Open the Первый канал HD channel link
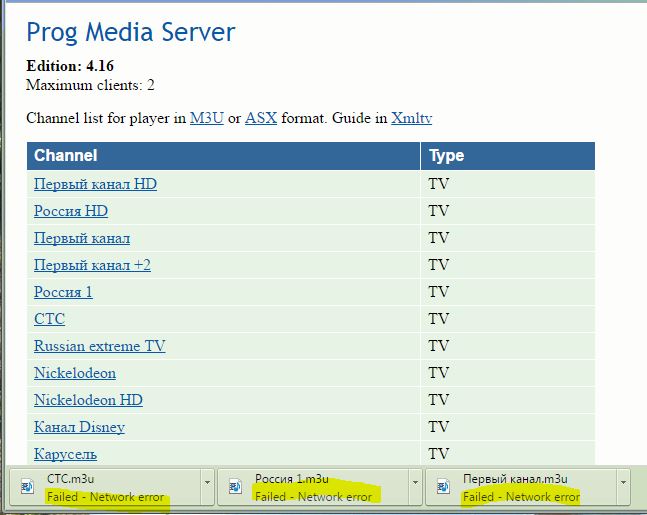This screenshot has height=515, width=647. point(95,184)
